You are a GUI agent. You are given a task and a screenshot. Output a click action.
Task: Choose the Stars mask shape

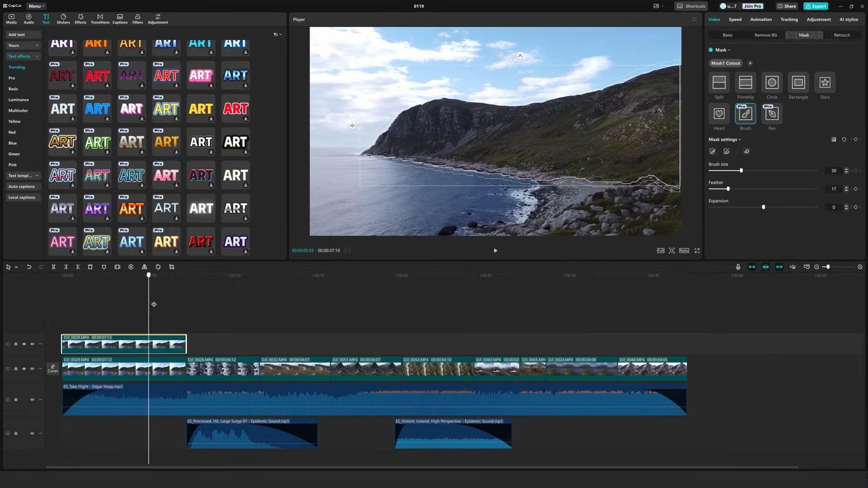[825, 83]
